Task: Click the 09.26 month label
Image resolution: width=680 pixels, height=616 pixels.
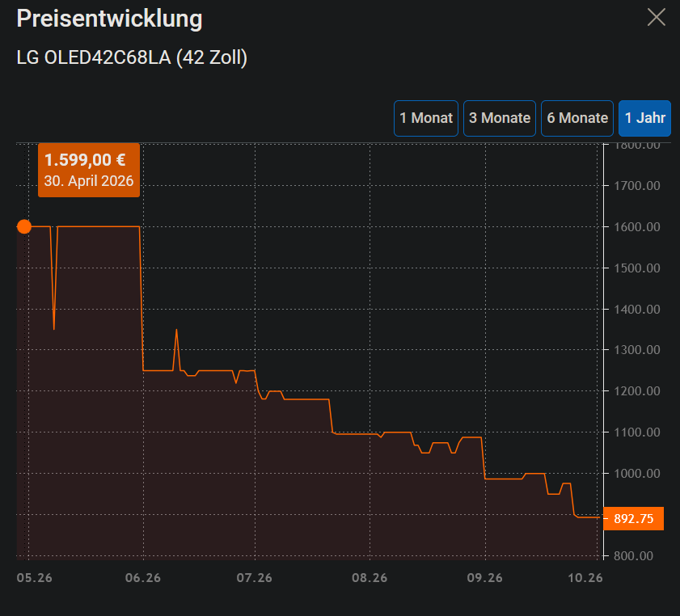Action: (484, 578)
